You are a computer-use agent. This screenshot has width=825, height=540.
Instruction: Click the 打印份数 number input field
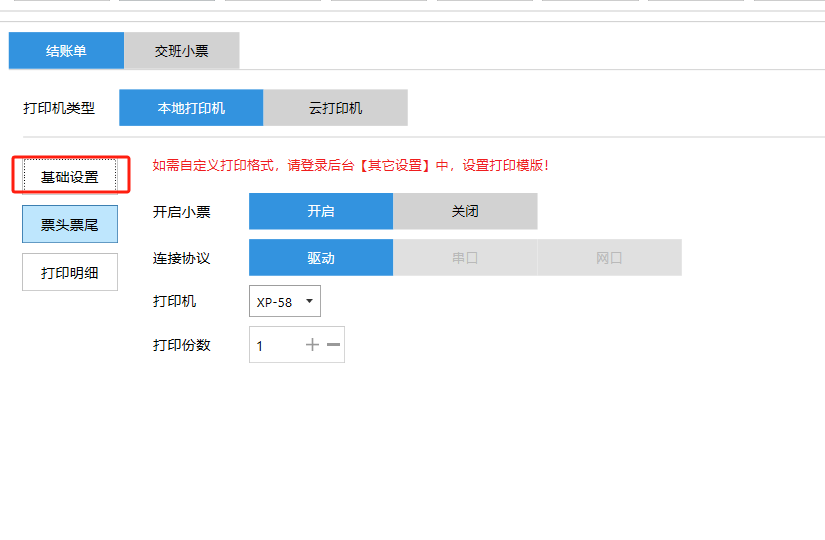pos(273,345)
